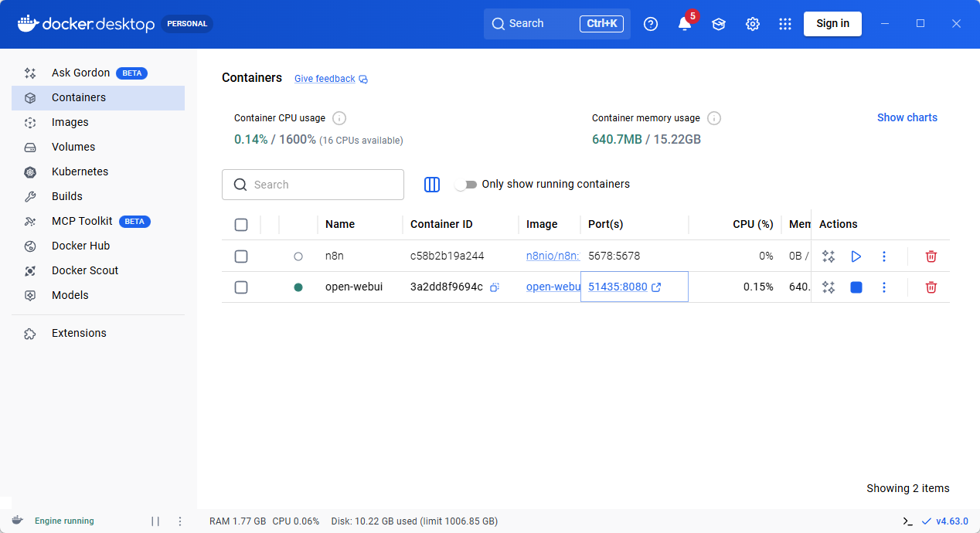
Task: Open the apps grid icon
Action: [785, 24]
